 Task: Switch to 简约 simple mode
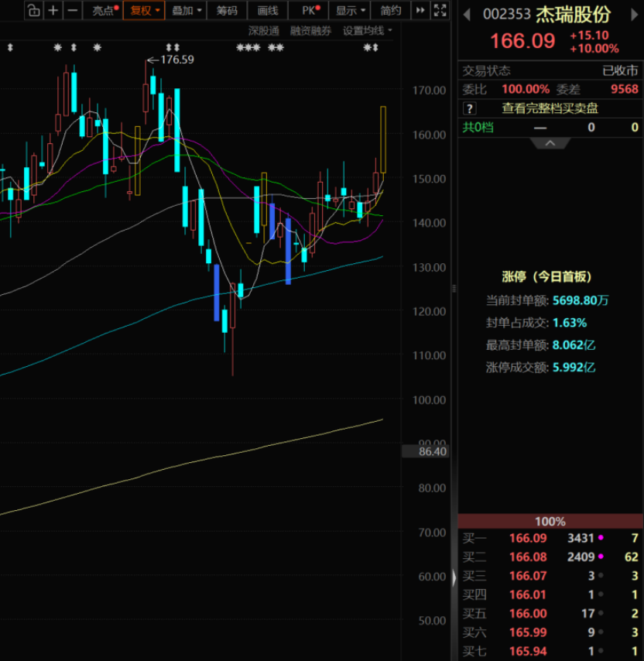click(x=390, y=11)
